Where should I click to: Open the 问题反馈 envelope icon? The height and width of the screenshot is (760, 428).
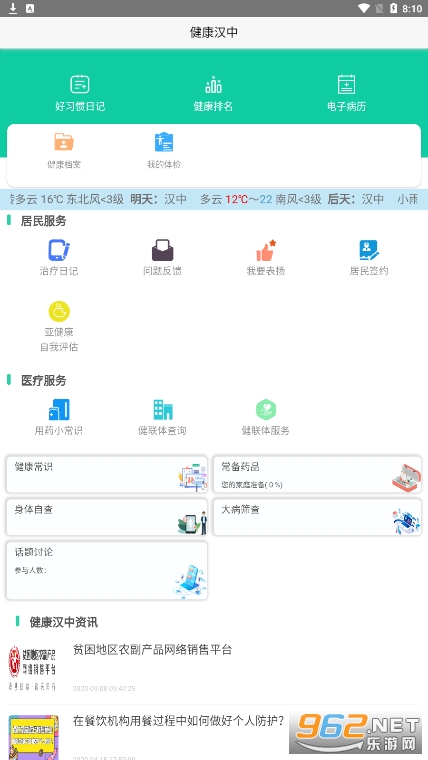[x=162, y=250]
